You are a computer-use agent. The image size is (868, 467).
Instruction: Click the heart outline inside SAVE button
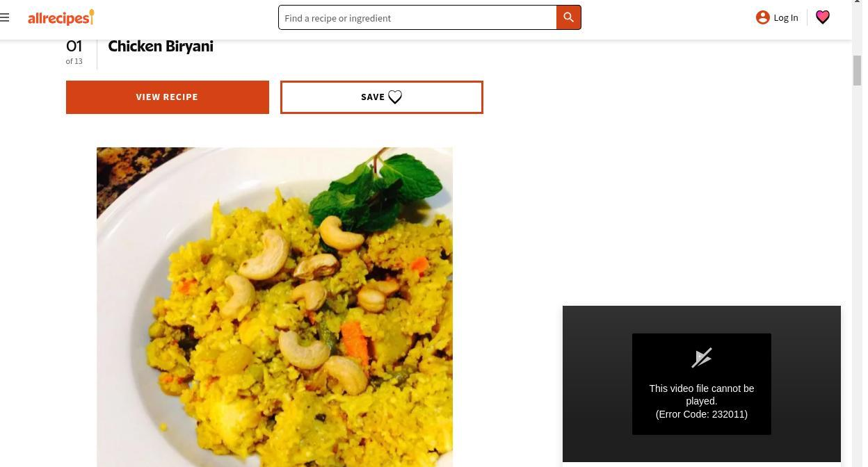pos(395,97)
